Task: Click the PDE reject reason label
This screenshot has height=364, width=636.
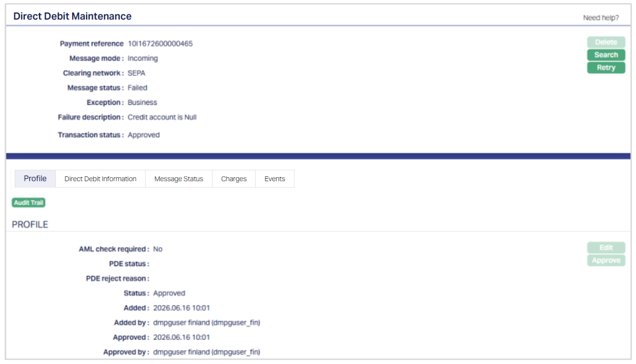Action: pos(117,279)
